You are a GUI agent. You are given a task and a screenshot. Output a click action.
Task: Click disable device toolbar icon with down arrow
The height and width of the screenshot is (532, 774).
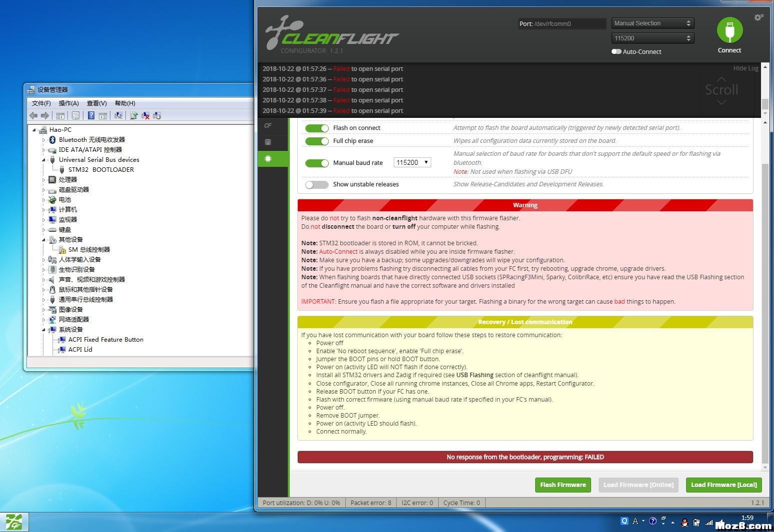tap(157, 115)
